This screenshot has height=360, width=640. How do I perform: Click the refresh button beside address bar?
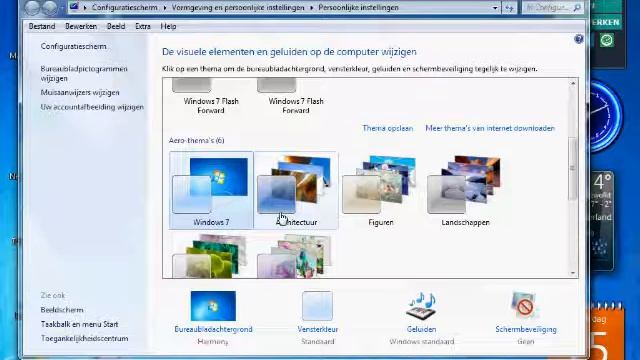509,7
